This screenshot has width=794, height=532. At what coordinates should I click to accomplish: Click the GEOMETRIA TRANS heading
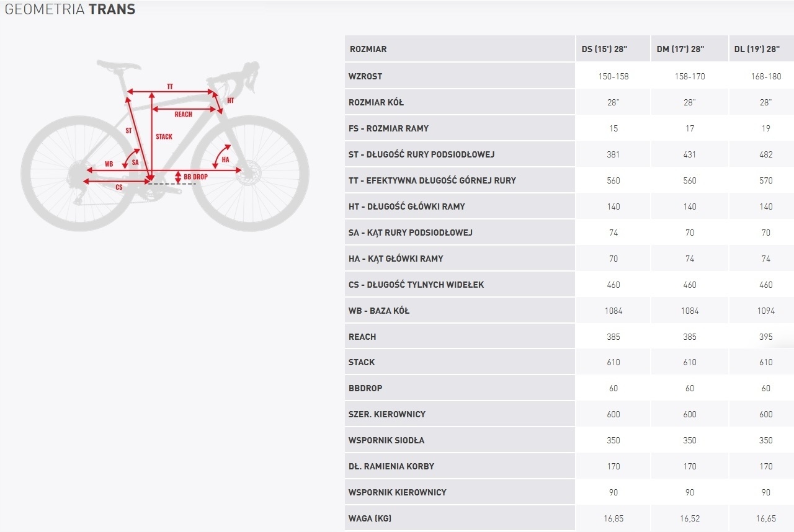click(x=70, y=9)
